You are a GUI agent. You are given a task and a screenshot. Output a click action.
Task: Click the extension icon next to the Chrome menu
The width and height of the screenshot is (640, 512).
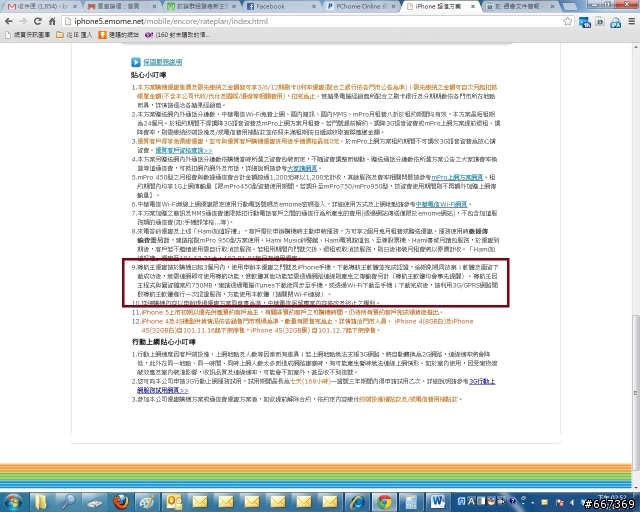[x=615, y=22]
